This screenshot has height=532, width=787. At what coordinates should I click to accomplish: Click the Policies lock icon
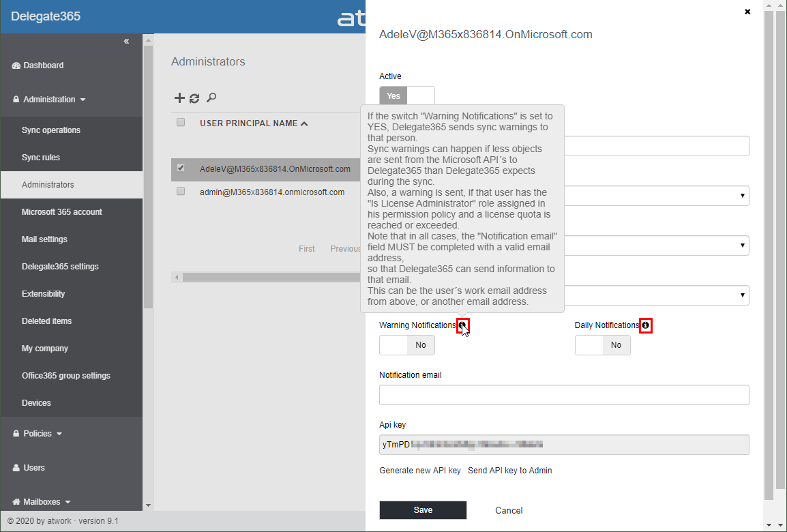[16, 434]
